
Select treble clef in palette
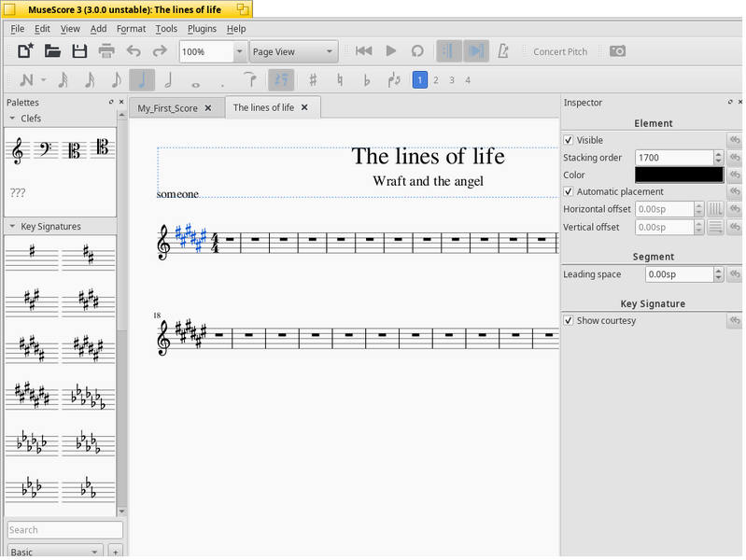point(18,150)
